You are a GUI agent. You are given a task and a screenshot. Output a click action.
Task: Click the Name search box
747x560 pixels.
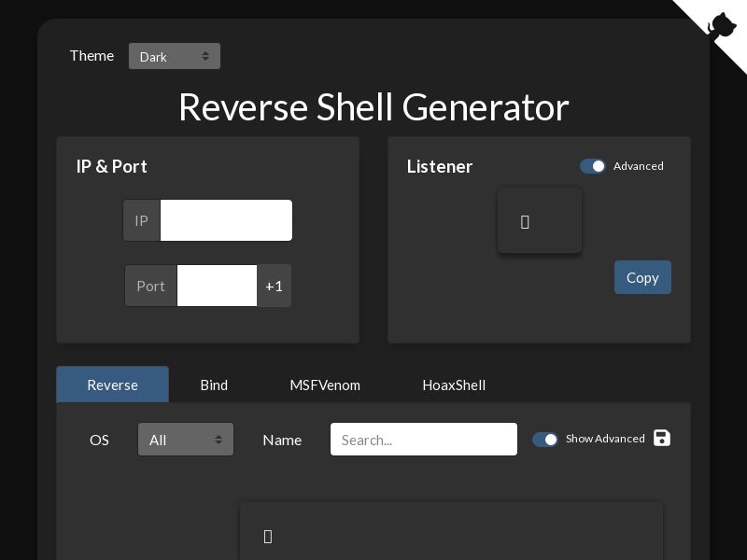click(423, 440)
